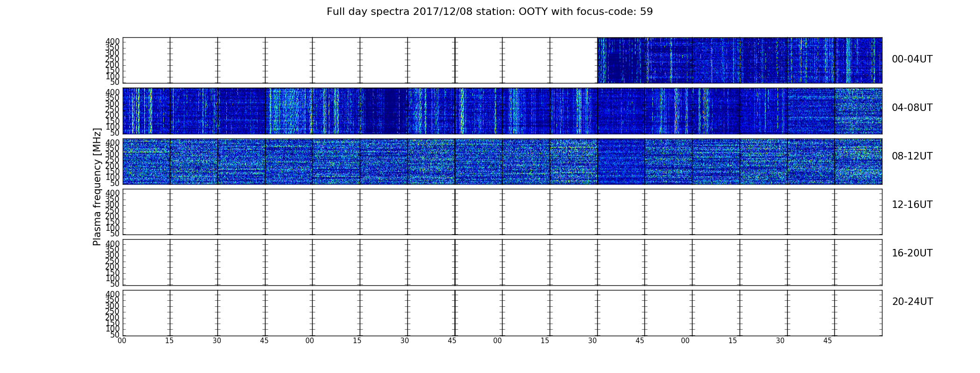Image resolution: width=980 pixels, height=373 pixels.
Task: Select the '04-08UT' panel label
Action: point(912,108)
